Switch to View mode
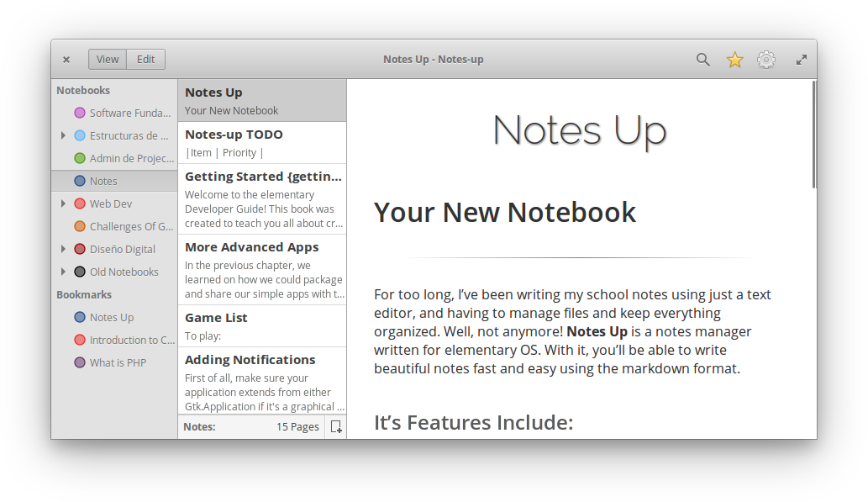Screen dimensions: 868x502 [x=108, y=60]
